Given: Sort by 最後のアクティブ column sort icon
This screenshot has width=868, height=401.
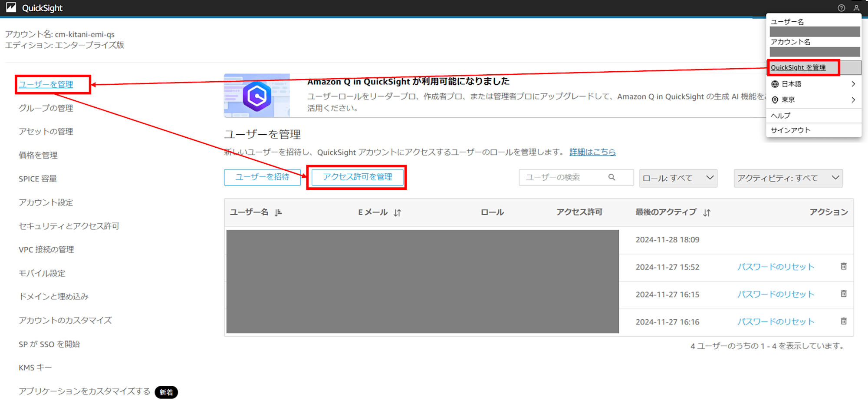Looking at the screenshot, I should [707, 212].
